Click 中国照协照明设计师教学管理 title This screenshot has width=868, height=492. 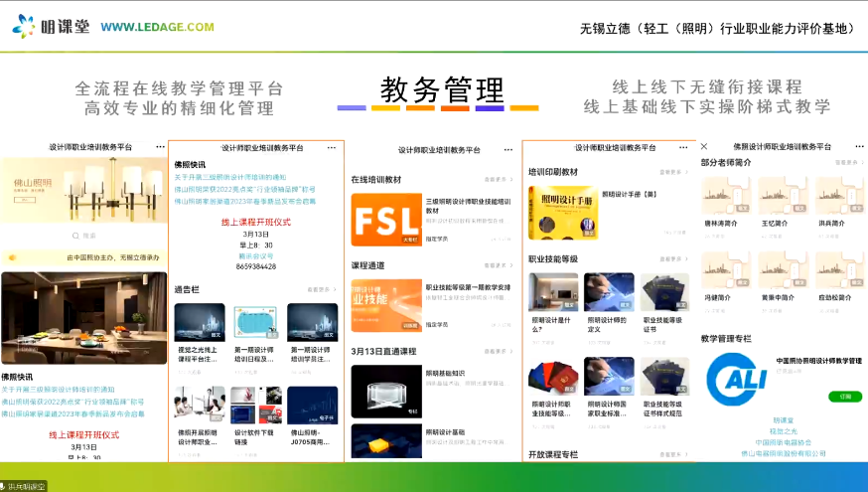tap(818, 361)
